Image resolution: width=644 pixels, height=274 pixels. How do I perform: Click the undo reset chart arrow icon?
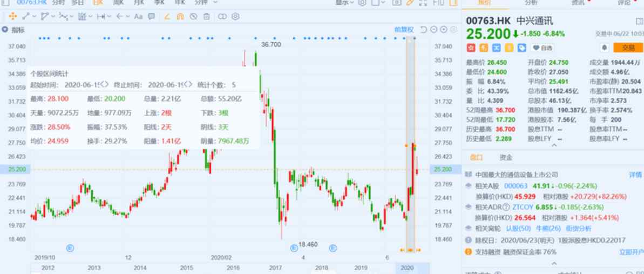pyautogui.click(x=424, y=30)
